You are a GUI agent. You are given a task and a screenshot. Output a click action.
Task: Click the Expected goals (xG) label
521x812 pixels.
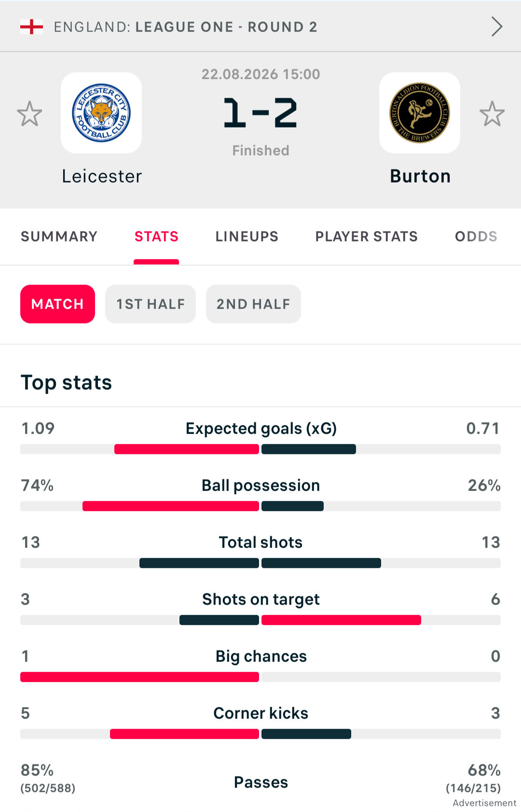click(261, 429)
